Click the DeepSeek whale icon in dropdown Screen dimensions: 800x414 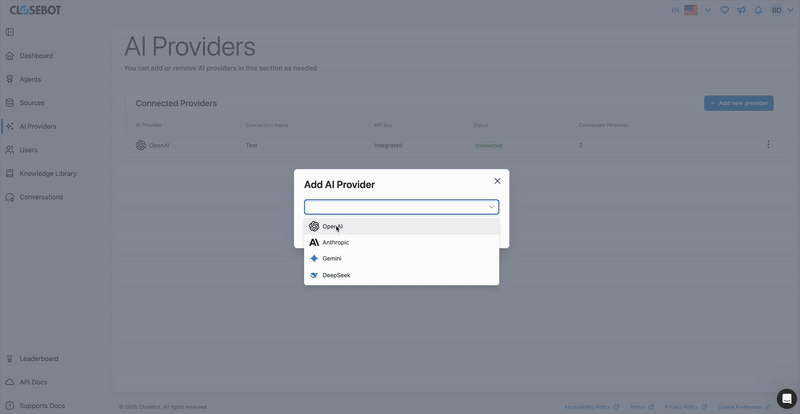[x=314, y=275]
